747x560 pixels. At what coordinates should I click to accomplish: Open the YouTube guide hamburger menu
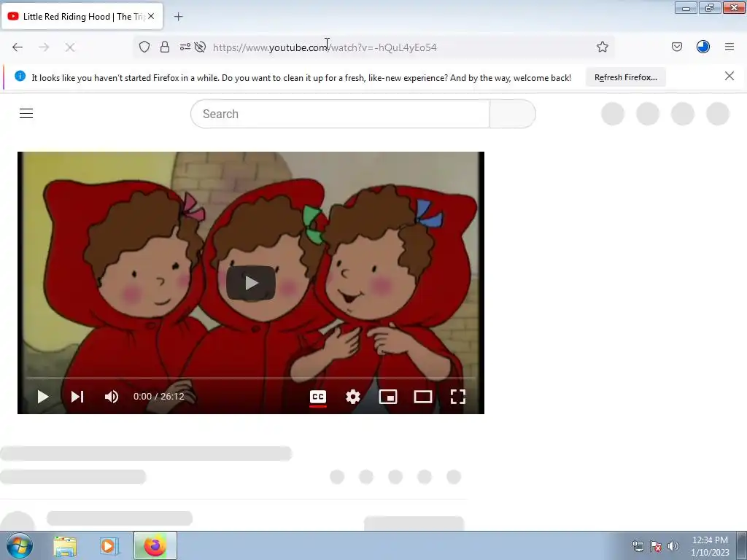[26, 113]
